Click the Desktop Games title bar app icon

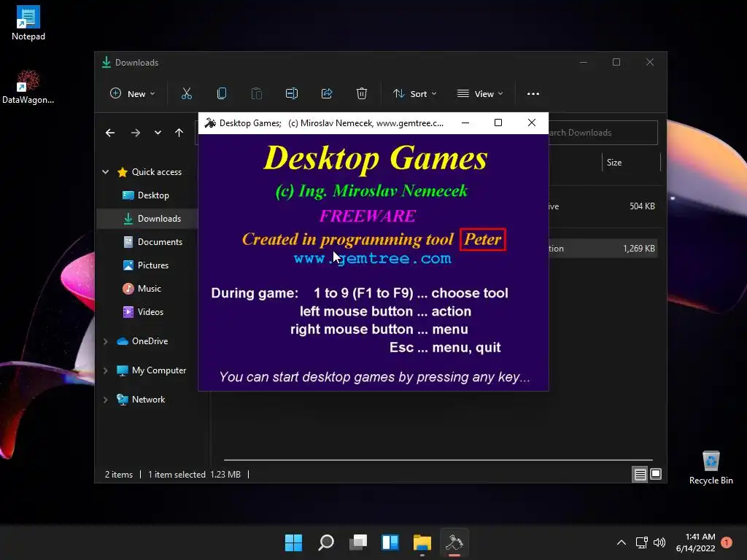210,122
